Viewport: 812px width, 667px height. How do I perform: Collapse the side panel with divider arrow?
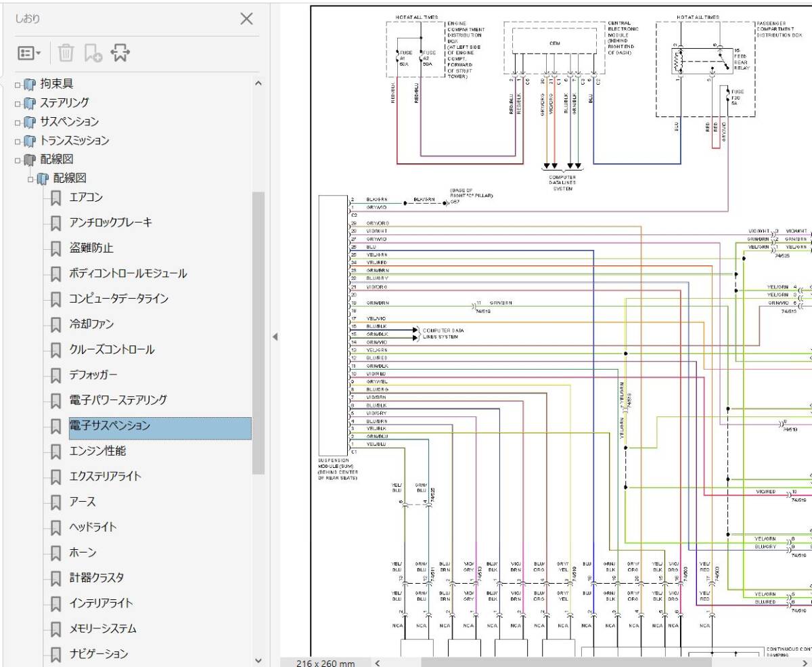point(275,337)
